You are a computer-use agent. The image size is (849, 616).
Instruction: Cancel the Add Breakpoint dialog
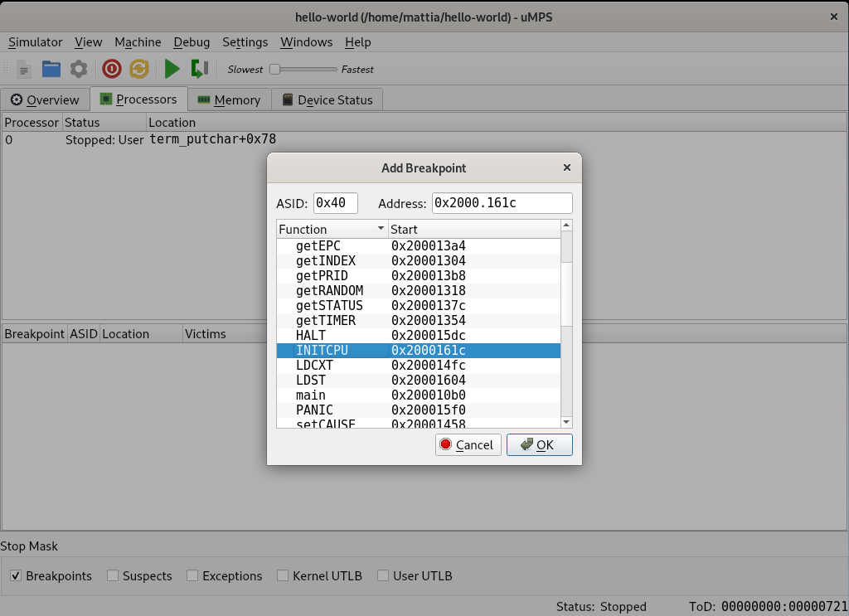click(x=468, y=445)
